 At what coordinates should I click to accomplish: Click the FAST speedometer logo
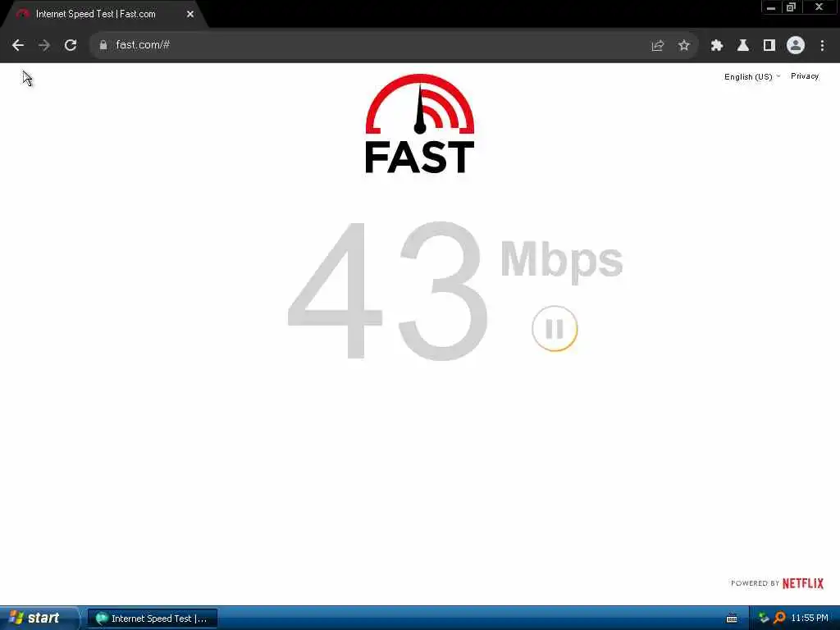pyautogui.click(x=419, y=124)
